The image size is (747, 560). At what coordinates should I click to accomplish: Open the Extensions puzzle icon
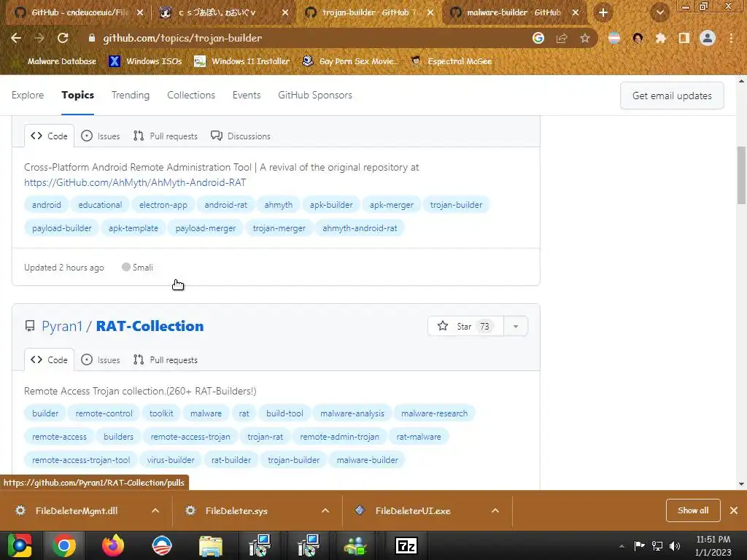661,38
